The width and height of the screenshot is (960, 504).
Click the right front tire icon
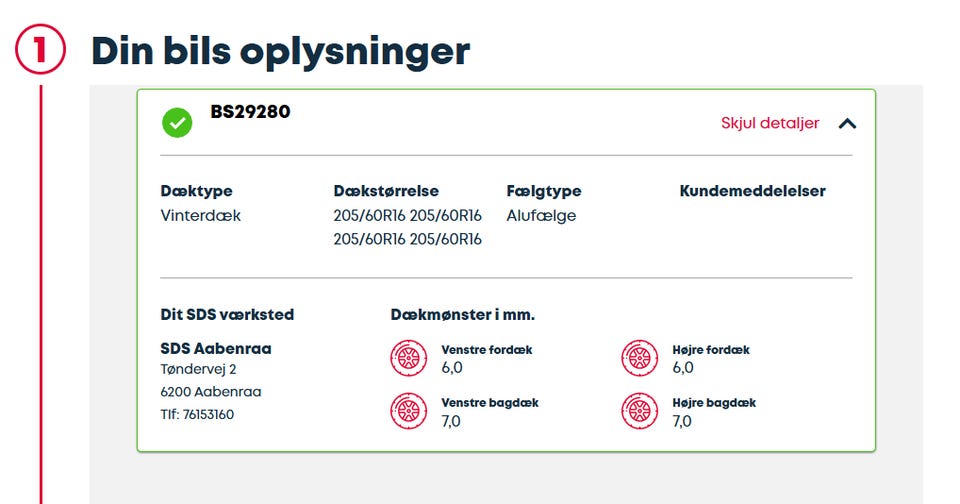pos(639,358)
